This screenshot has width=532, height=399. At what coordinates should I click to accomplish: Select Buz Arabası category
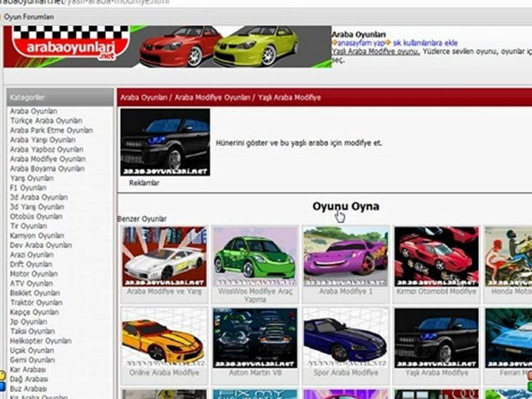click(x=28, y=388)
